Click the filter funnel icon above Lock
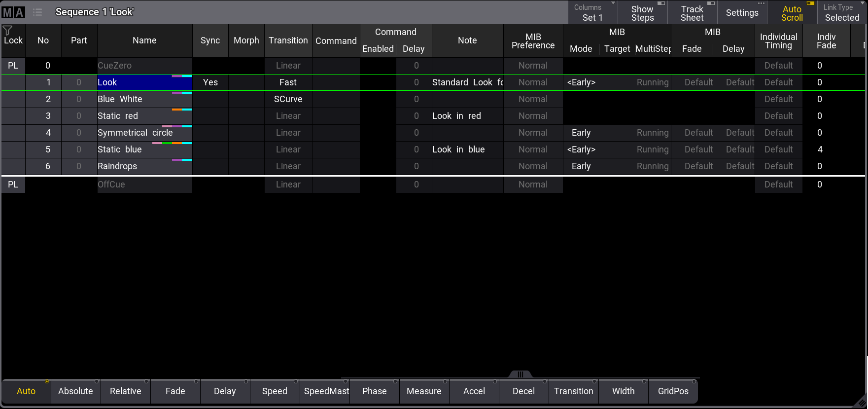 tap(7, 31)
